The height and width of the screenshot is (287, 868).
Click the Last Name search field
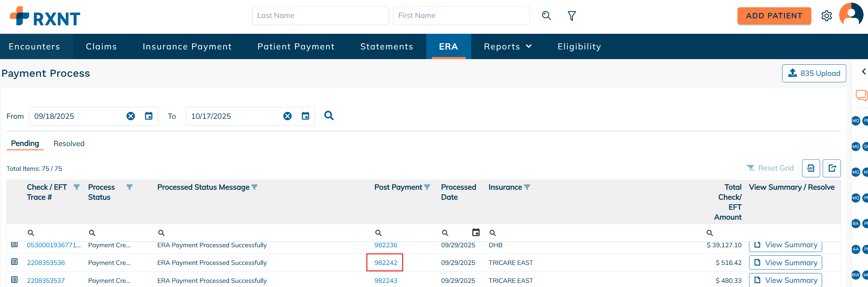[x=320, y=15]
